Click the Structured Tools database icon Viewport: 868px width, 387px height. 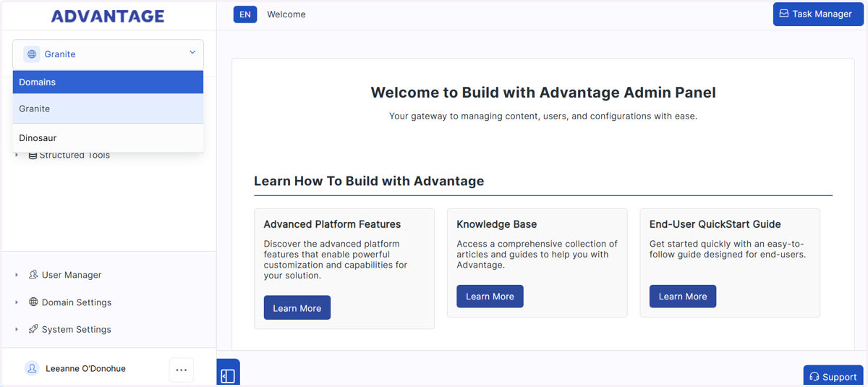coord(33,155)
